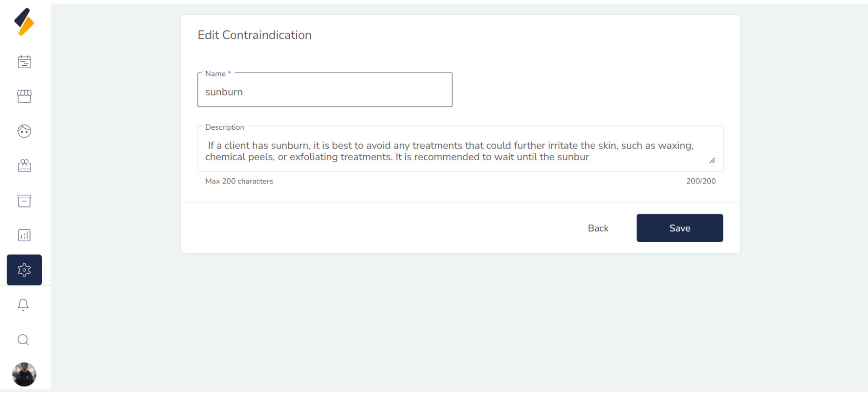Open the archive box icon in sidebar
The width and height of the screenshot is (868, 396).
click(x=24, y=201)
